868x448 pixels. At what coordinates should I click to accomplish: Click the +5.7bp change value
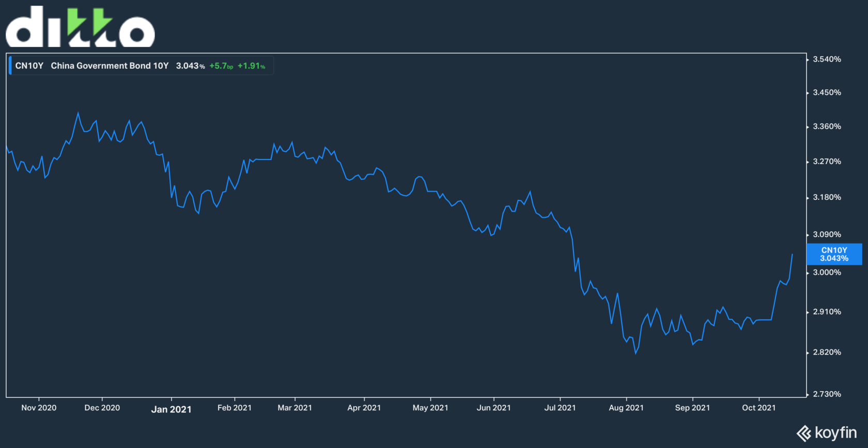click(x=221, y=66)
